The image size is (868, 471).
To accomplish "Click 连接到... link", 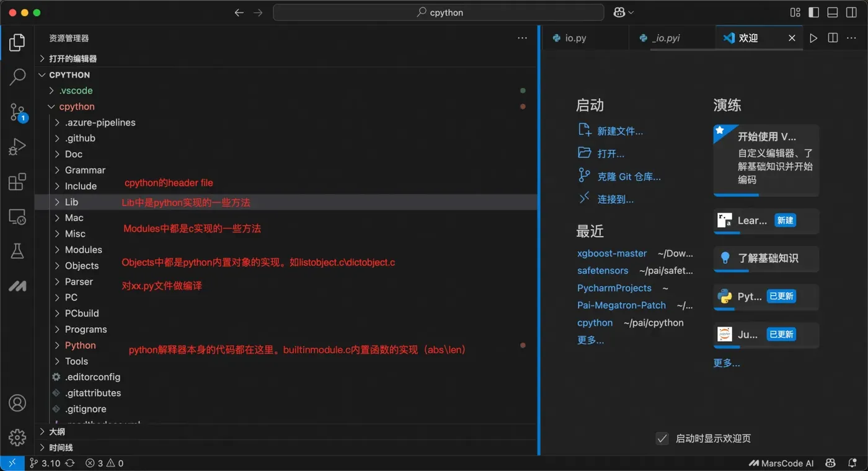I will point(606,200).
